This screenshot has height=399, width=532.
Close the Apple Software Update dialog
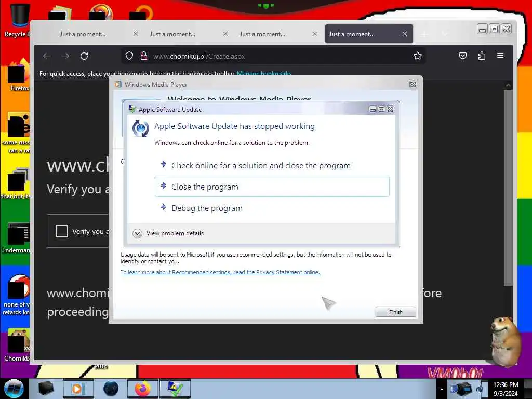(x=391, y=109)
